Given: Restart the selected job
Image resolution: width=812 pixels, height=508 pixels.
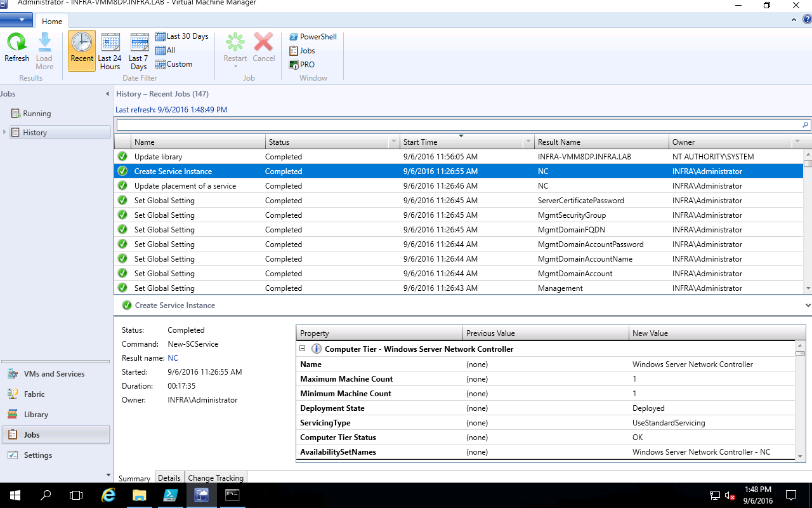Looking at the screenshot, I should coord(235,50).
